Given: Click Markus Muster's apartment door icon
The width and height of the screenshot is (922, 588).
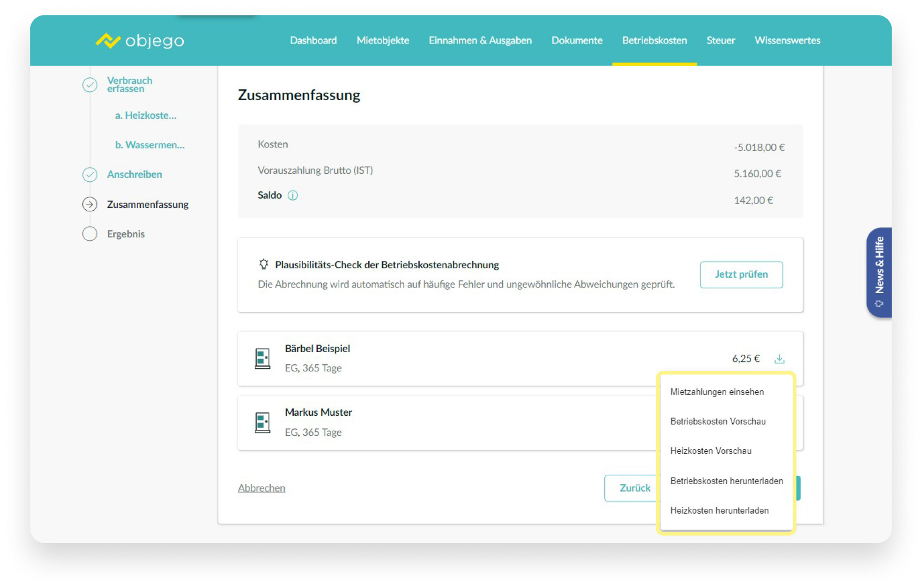Looking at the screenshot, I should pyautogui.click(x=262, y=422).
